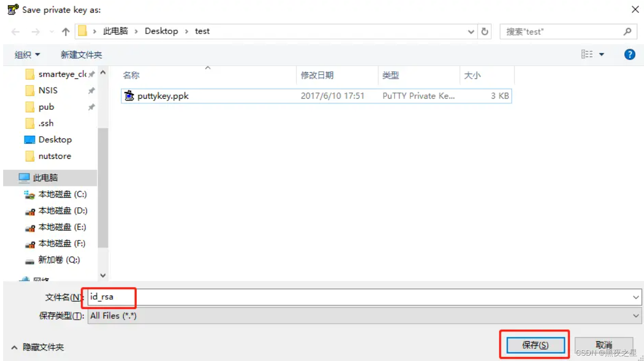The height and width of the screenshot is (361, 644).
Task: Select the puttykey.ppk file
Action: point(316,96)
